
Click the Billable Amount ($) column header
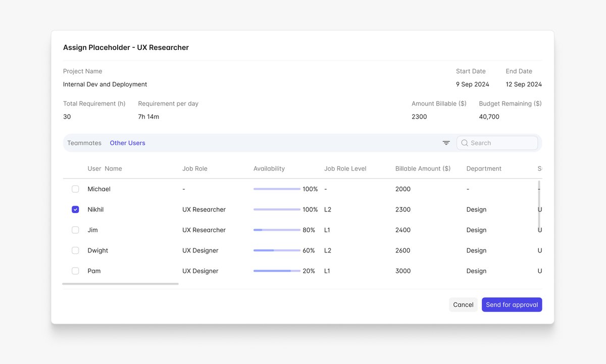pyautogui.click(x=423, y=169)
